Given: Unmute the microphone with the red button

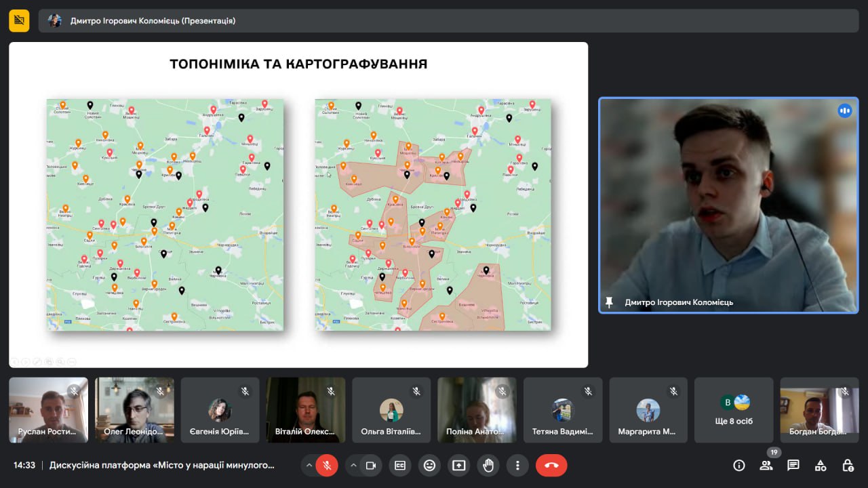Looking at the screenshot, I should click(327, 466).
